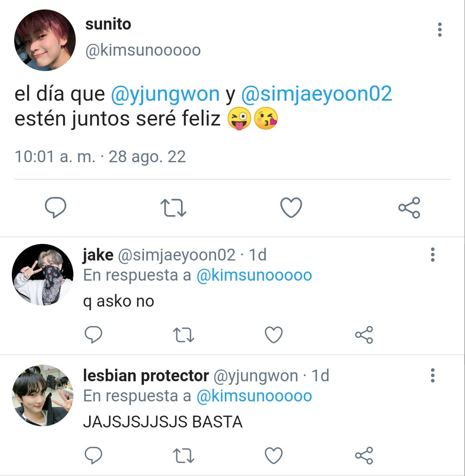The height and width of the screenshot is (476, 465).
Task: Open the @simjaeyoon02 mention in main tweet
Action: (x=317, y=94)
